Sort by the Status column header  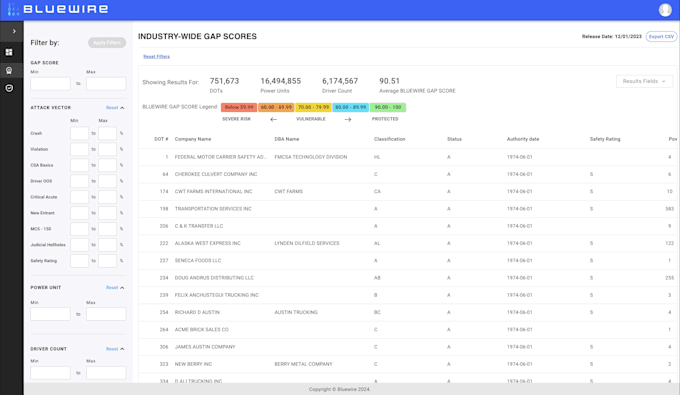point(454,139)
